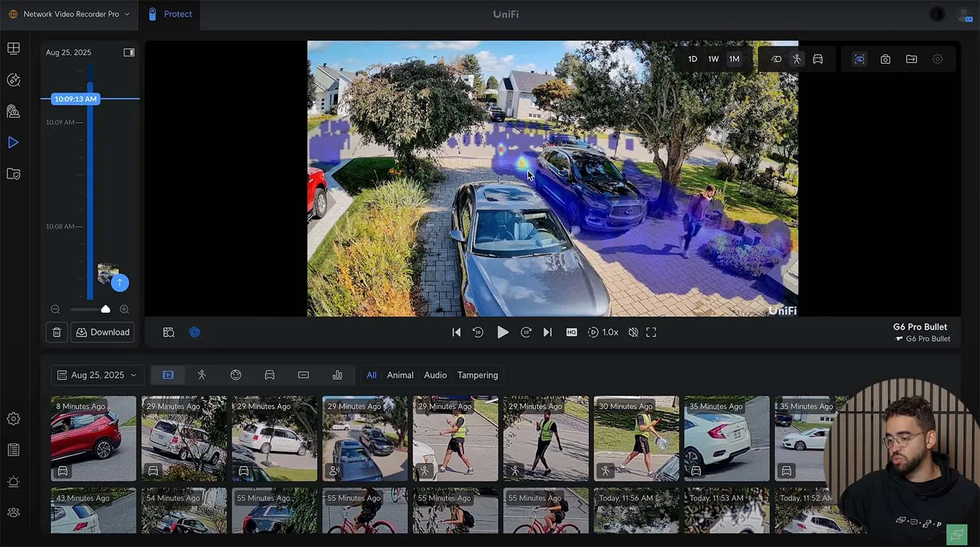Toggle motion heatmap filter icon
This screenshot has height=547, width=980.
776,59
